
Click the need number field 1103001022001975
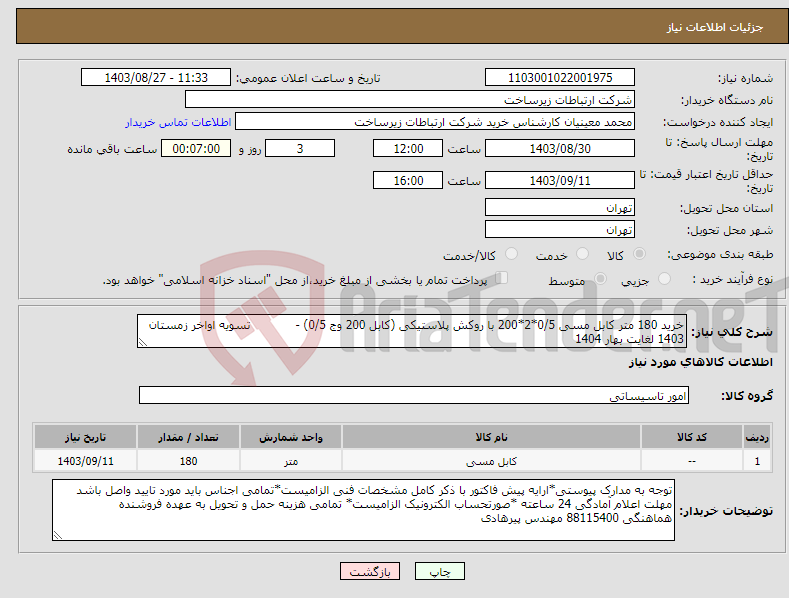tap(560, 78)
